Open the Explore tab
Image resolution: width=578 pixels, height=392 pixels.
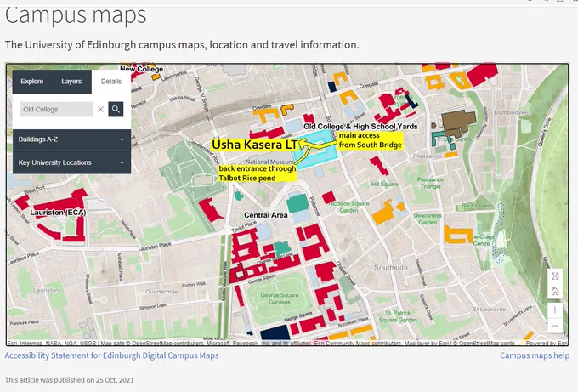31,82
